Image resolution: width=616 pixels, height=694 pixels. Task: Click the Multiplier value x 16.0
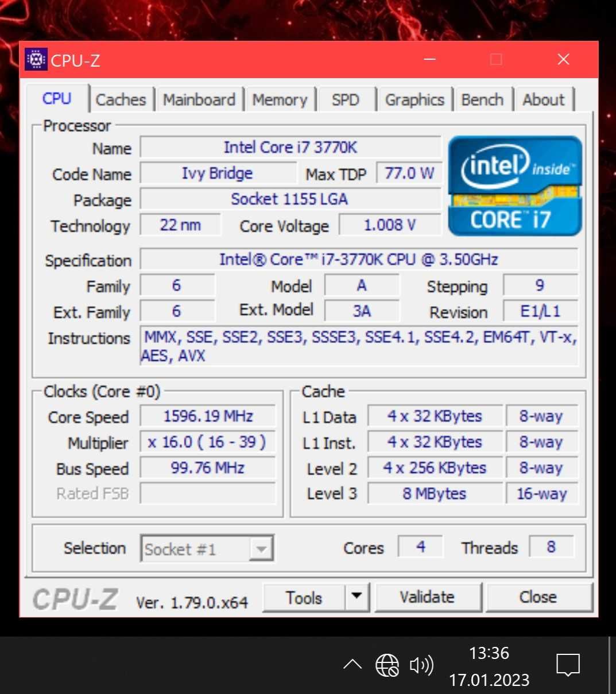point(208,442)
